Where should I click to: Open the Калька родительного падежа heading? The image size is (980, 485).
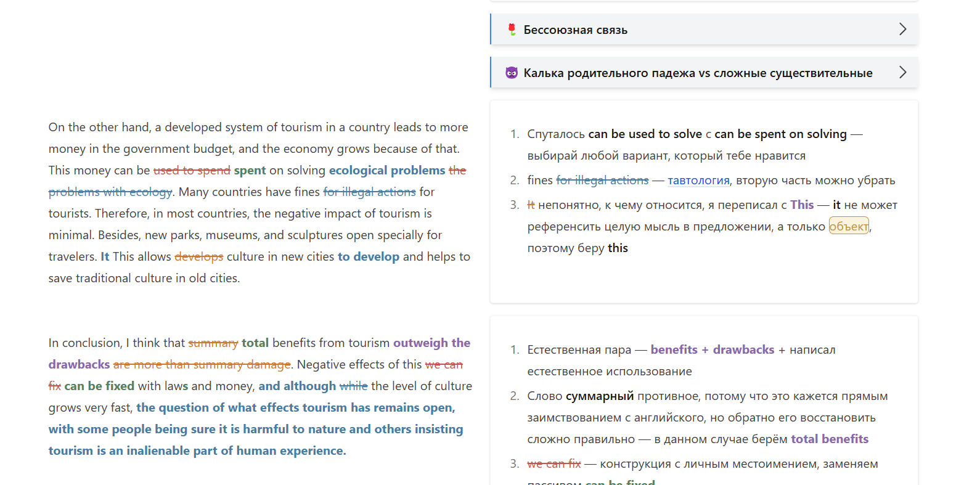coord(698,73)
